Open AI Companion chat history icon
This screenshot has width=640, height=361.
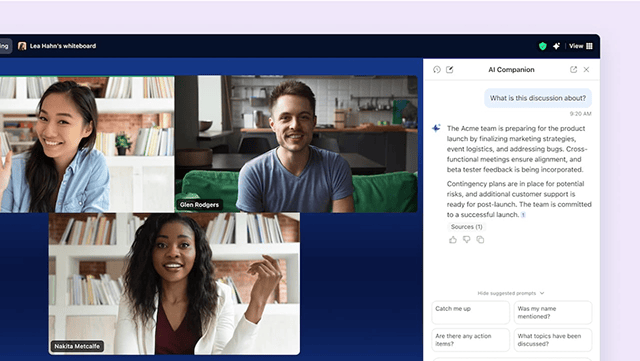tap(437, 69)
